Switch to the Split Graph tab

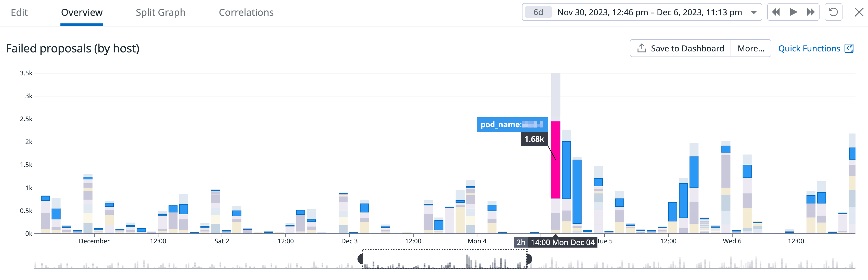click(161, 12)
